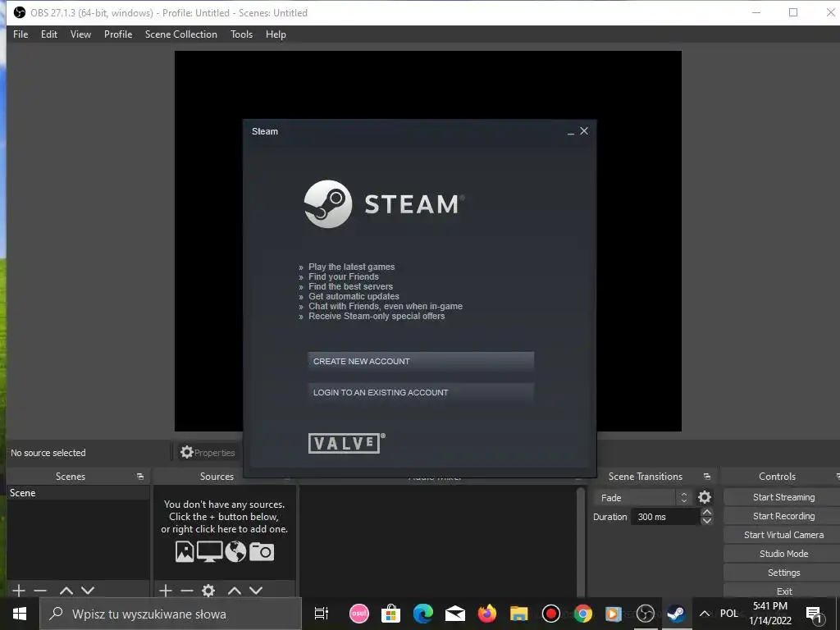Increase transition duration with up arrow
This screenshot has height=630, width=840.
[707, 513]
